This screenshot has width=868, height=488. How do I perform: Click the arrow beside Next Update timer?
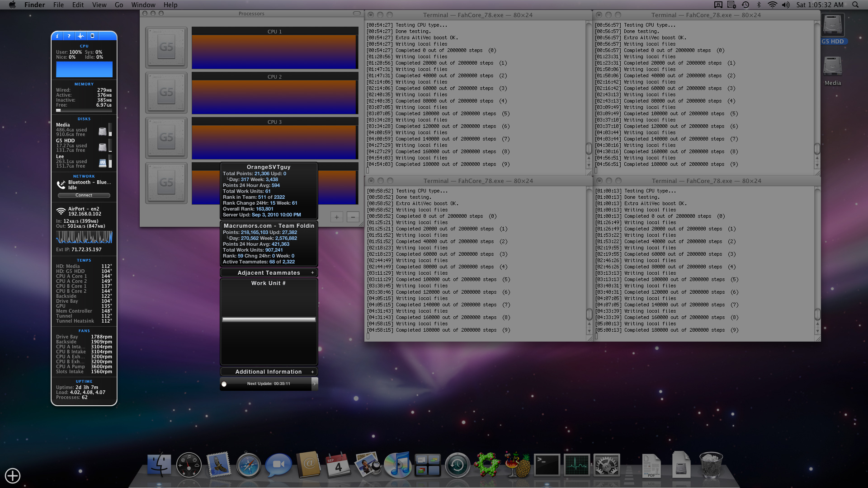point(314,384)
